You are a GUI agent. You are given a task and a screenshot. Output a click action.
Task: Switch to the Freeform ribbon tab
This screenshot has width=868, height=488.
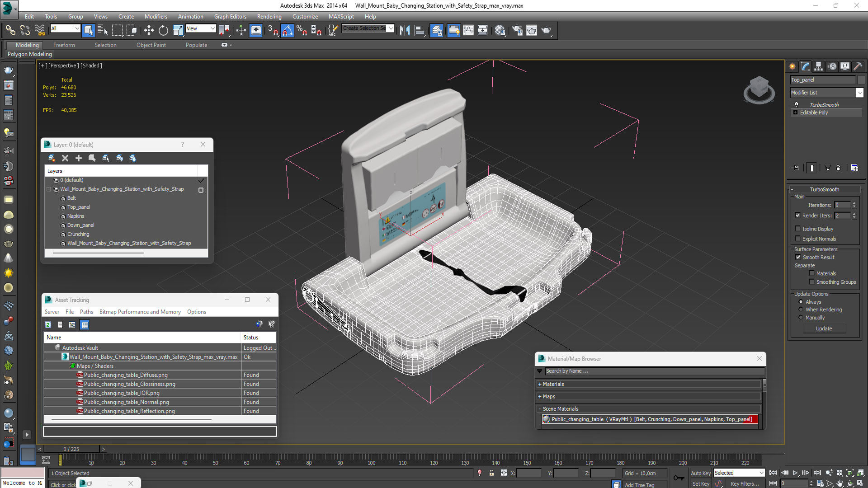click(64, 45)
